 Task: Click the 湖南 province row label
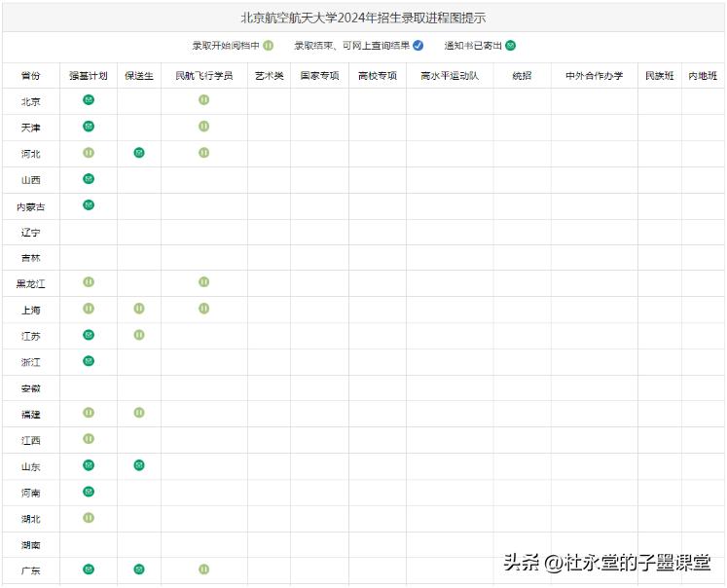[x=31, y=545]
